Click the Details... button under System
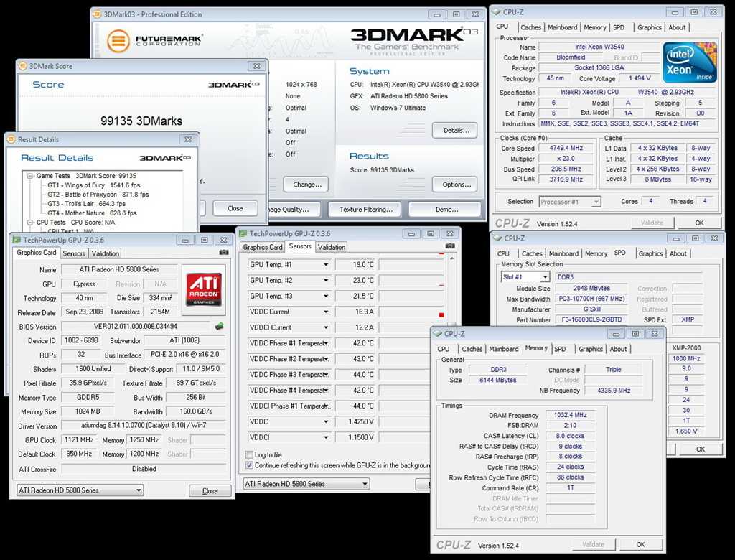Image resolution: width=735 pixels, height=560 pixels. point(456,131)
